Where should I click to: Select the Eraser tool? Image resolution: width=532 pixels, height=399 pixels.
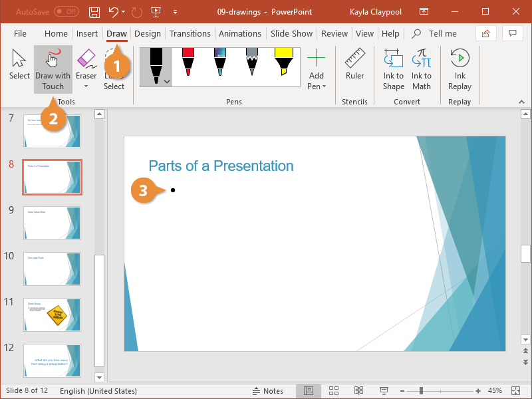(86, 65)
